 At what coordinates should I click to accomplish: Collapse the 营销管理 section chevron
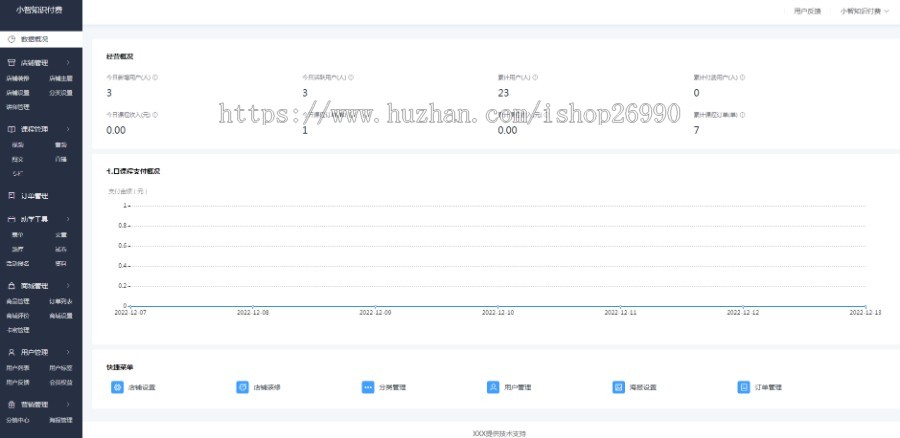pos(68,405)
